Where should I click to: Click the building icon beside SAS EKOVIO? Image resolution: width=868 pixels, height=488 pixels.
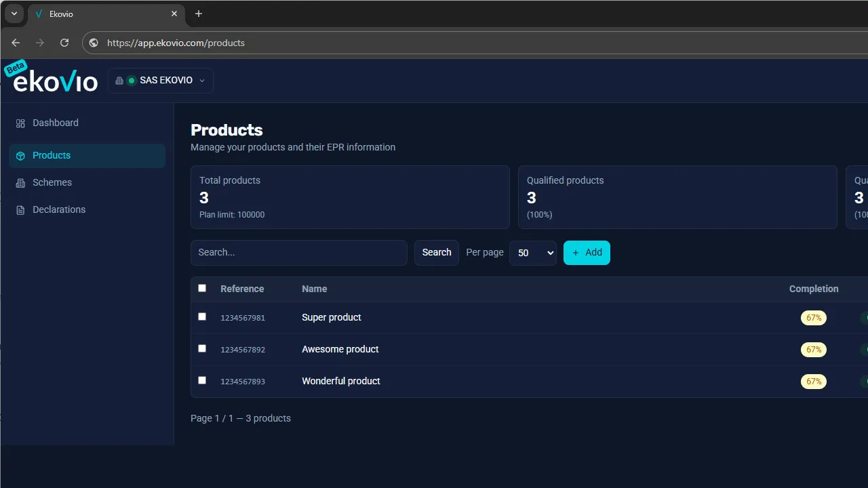pyautogui.click(x=119, y=81)
